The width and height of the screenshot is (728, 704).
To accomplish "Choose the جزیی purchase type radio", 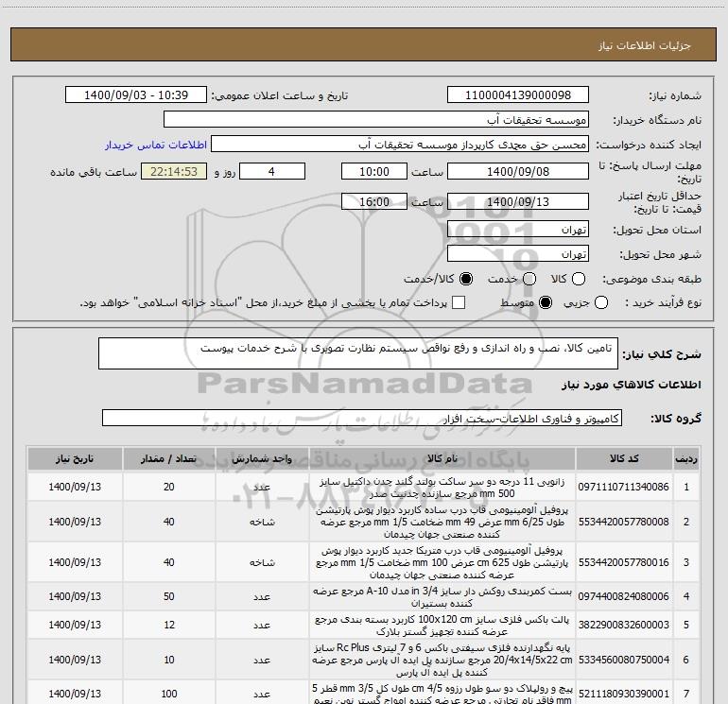I will tap(600, 302).
